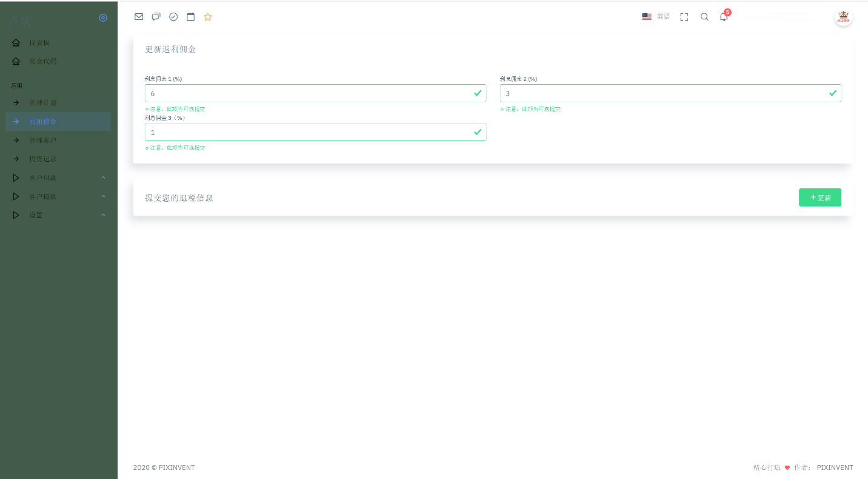Image resolution: width=868 pixels, height=479 pixels.
Task: Expand 客户提款 submenu chevron
Action: click(x=103, y=197)
